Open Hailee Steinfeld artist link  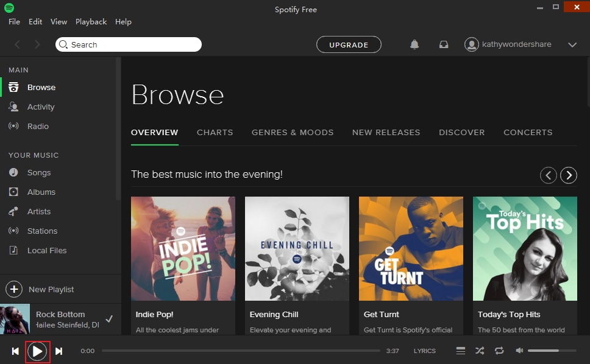point(68,324)
